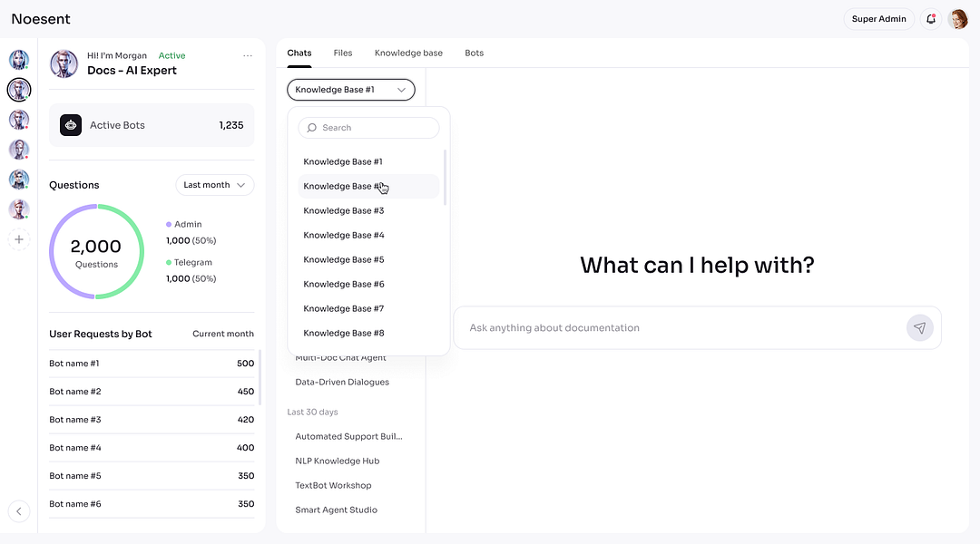
Task: Choose Knowledge Base #7 from the list
Action: [368, 308]
